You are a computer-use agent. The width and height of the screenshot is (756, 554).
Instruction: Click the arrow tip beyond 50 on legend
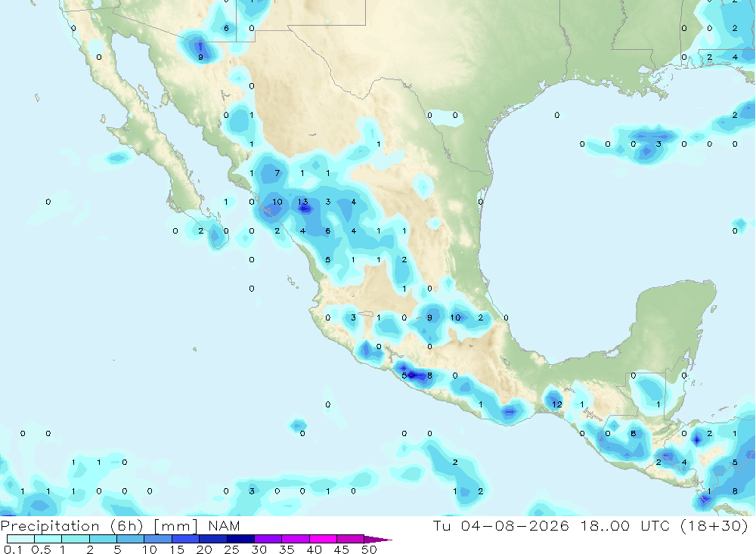(379, 539)
